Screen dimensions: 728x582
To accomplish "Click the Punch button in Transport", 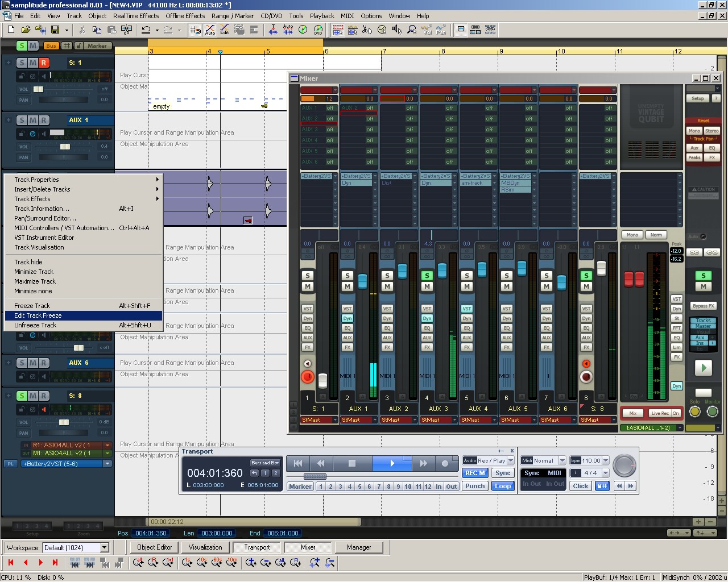I will (x=475, y=486).
